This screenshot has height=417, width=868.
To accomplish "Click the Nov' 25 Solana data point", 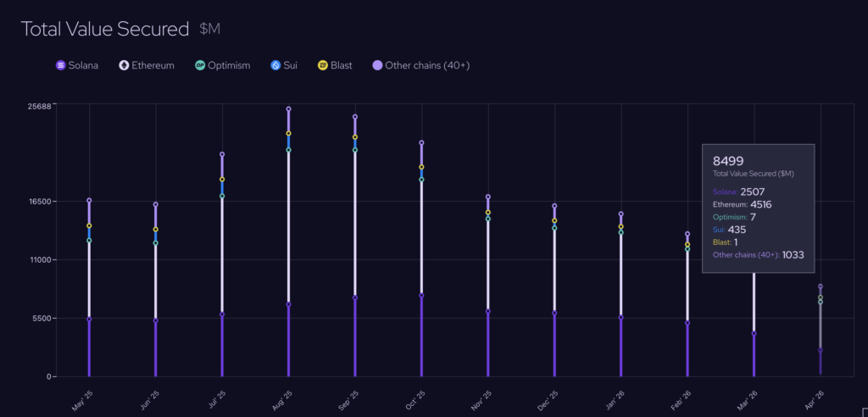I will point(487,311).
